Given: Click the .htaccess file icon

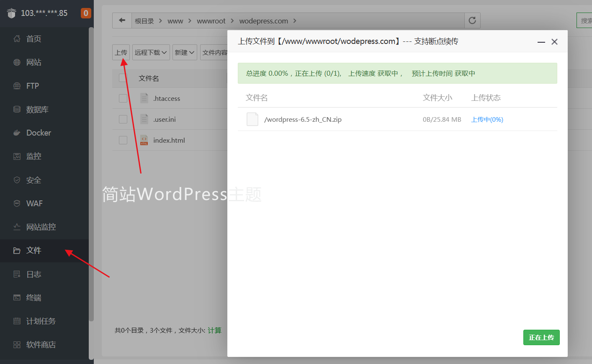Looking at the screenshot, I should (x=144, y=98).
